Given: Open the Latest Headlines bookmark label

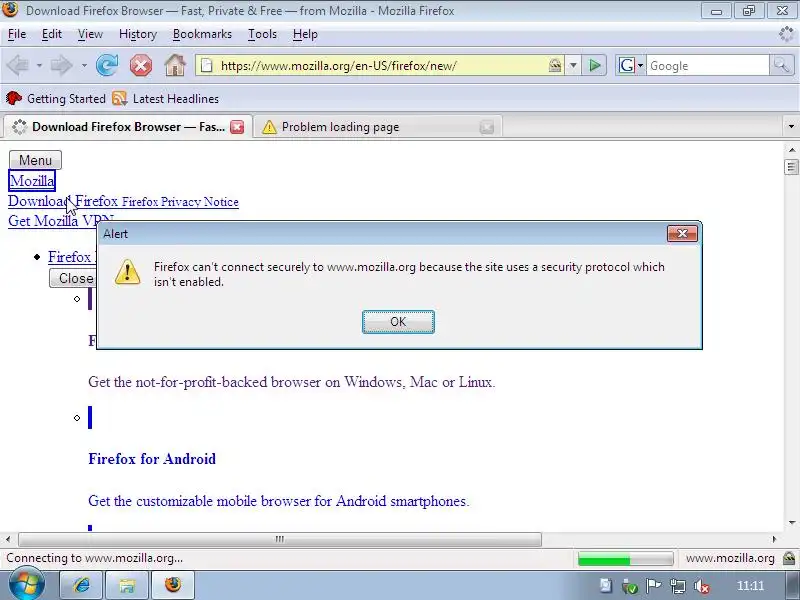Looking at the screenshot, I should click(x=176, y=98).
